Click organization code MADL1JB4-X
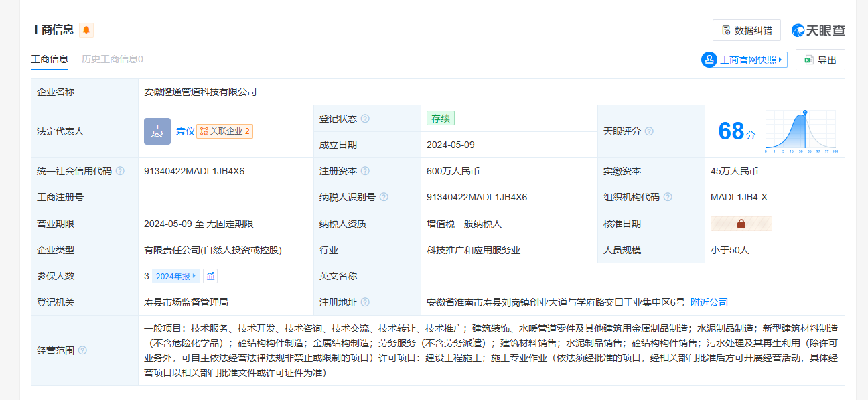Screen dimensions: 868x400 click(739, 197)
